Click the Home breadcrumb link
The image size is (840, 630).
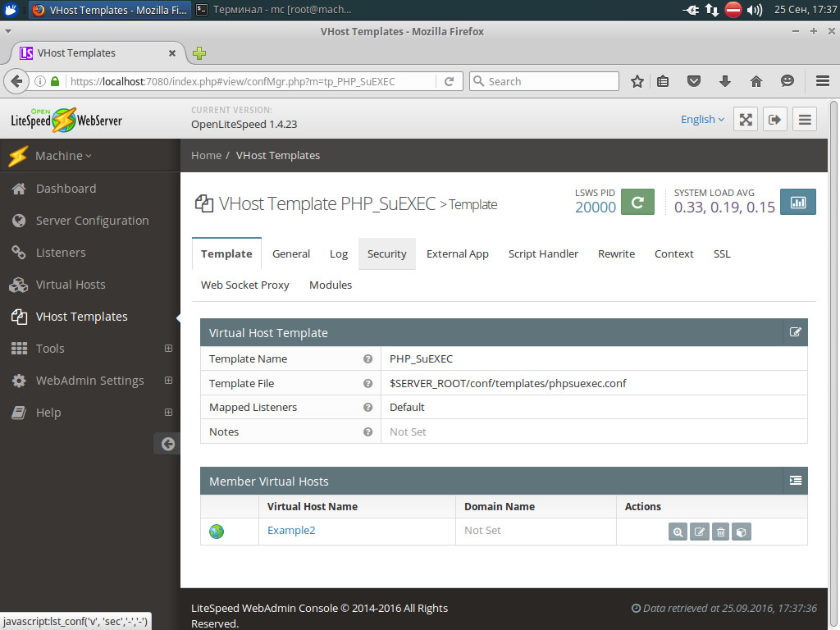click(206, 155)
